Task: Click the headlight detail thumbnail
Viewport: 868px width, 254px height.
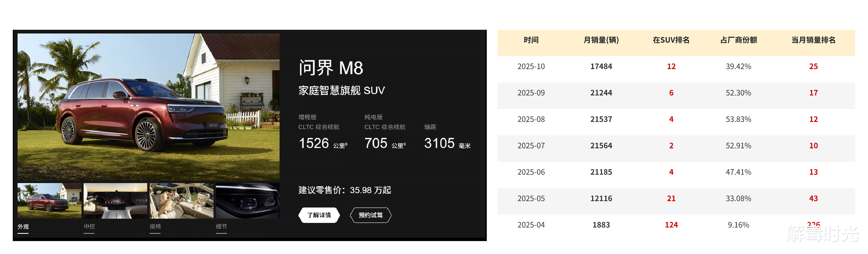Action: 247,201
